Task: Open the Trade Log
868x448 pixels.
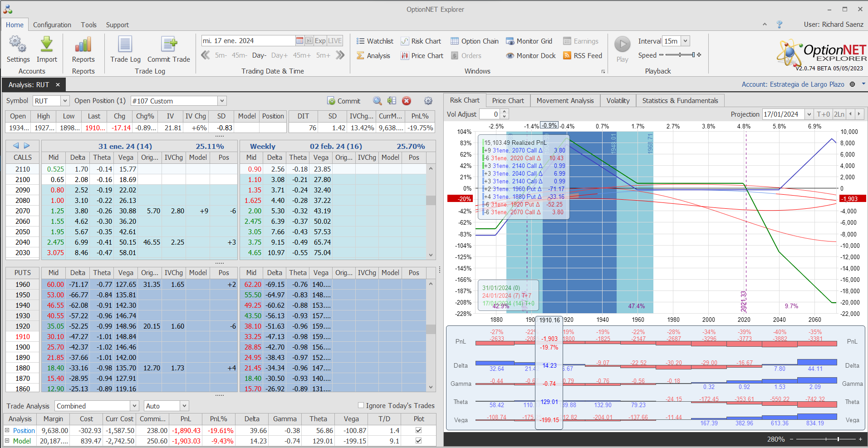Action: pyautogui.click(x=125, y=49)
